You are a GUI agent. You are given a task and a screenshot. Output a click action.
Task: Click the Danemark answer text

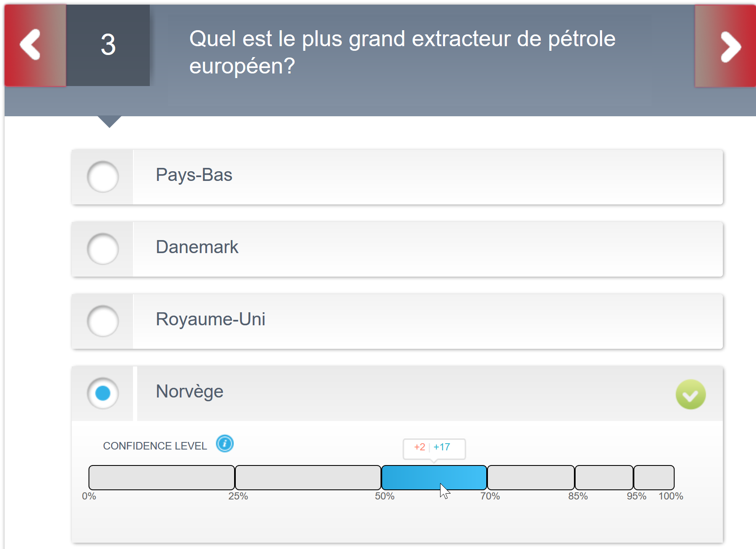[x=197, y=247]
